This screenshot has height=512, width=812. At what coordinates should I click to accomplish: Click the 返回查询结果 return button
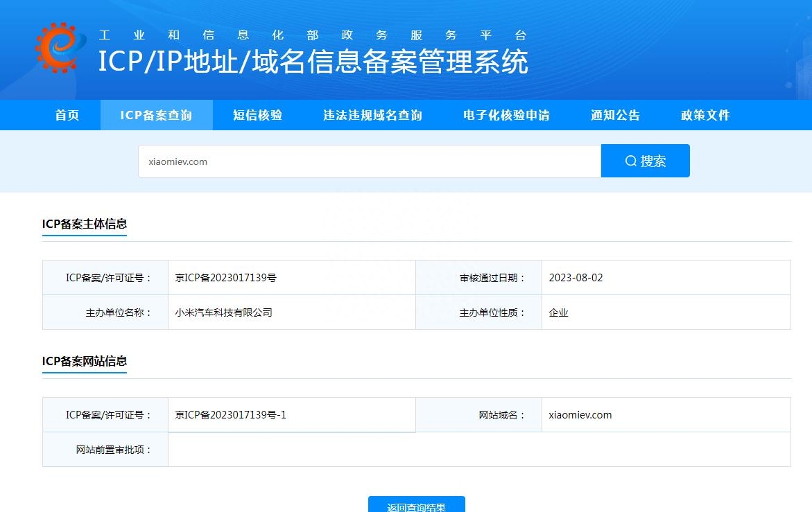click(x=417, y=505)
